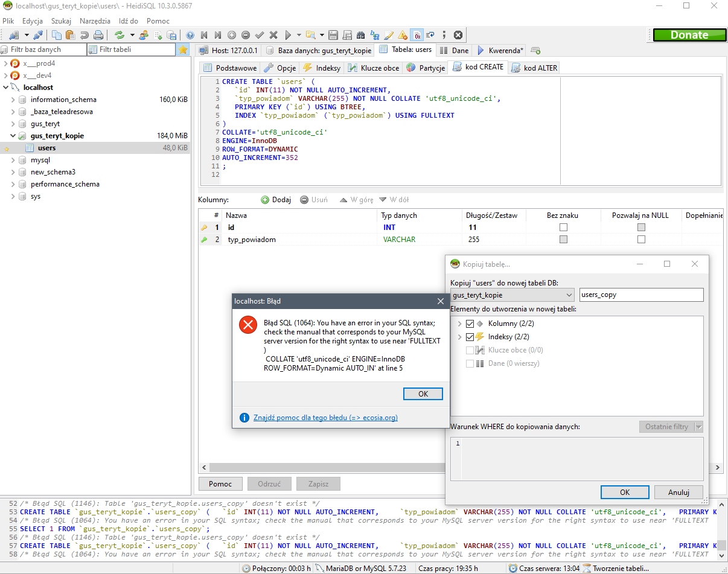
Task: Click the Print icon in the toolbar
Action: click(x=98, y=35)
